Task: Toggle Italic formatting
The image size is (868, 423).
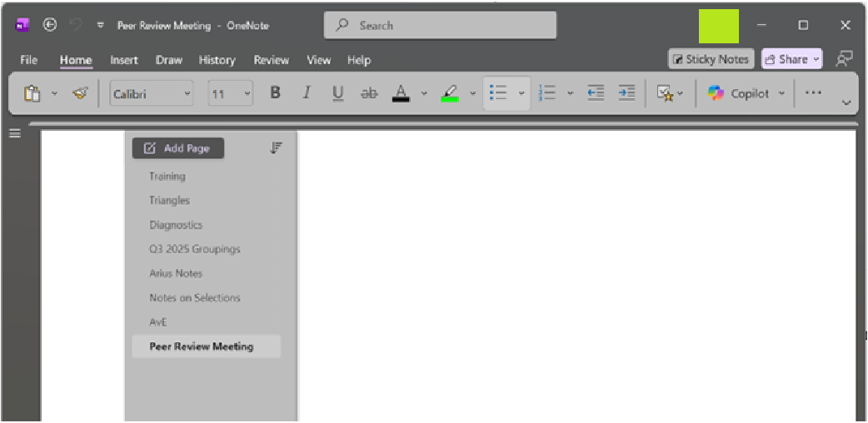Action: click(307, 93)
